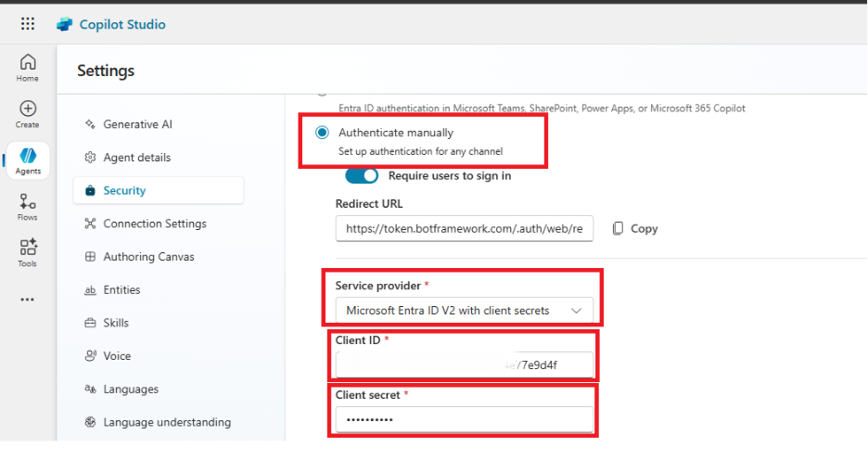Open the app launcher waffle icon
This screenshot has width=868, height=460.
tap(28, 24)
